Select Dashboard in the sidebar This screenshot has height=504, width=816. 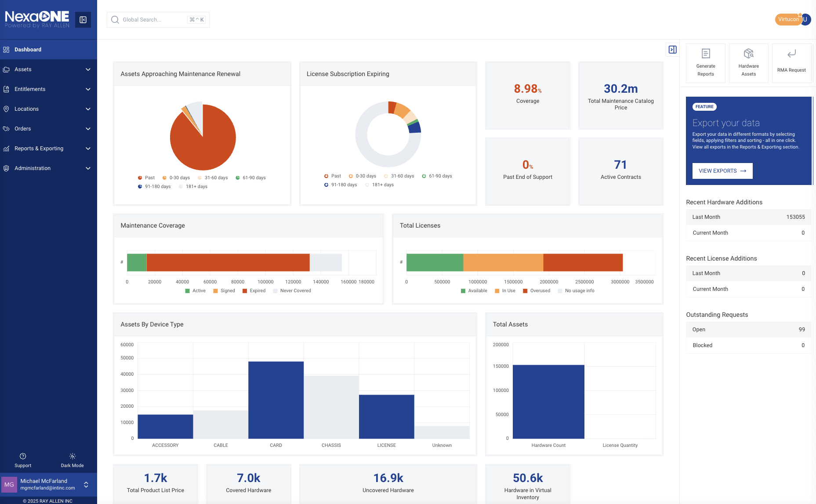[x=28, y=50]
